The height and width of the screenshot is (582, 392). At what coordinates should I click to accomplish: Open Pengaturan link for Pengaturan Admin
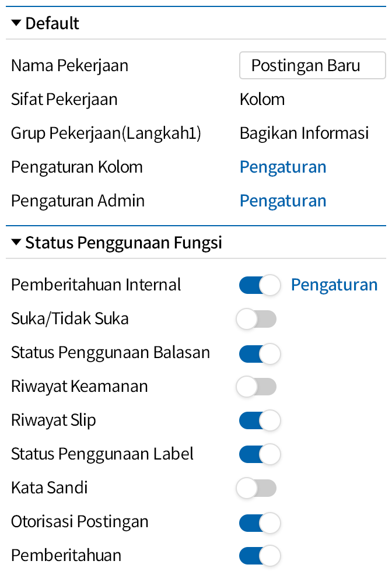tap(283, 201)
